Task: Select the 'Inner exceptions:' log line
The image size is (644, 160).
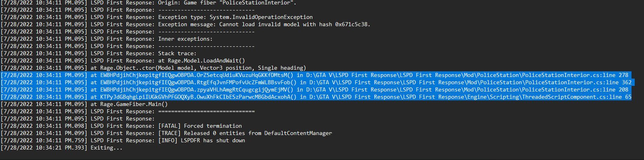Action: pyautogui.click(x=107, y=39)
